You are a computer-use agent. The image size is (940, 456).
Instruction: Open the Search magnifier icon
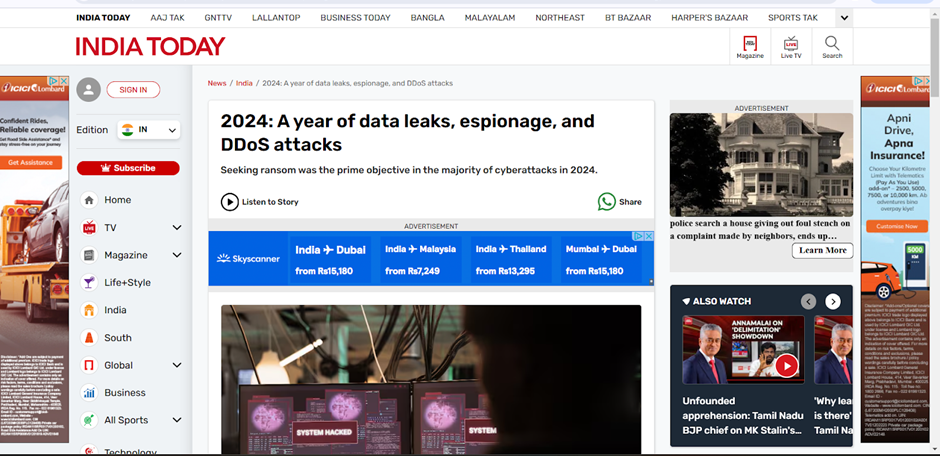tap(832, 44)
